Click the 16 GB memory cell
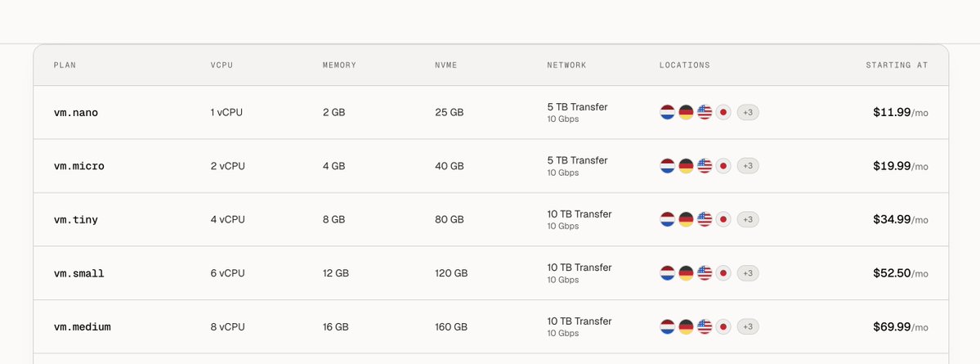The height and width of the screenshot is (364, 980). tap(336, 326)
